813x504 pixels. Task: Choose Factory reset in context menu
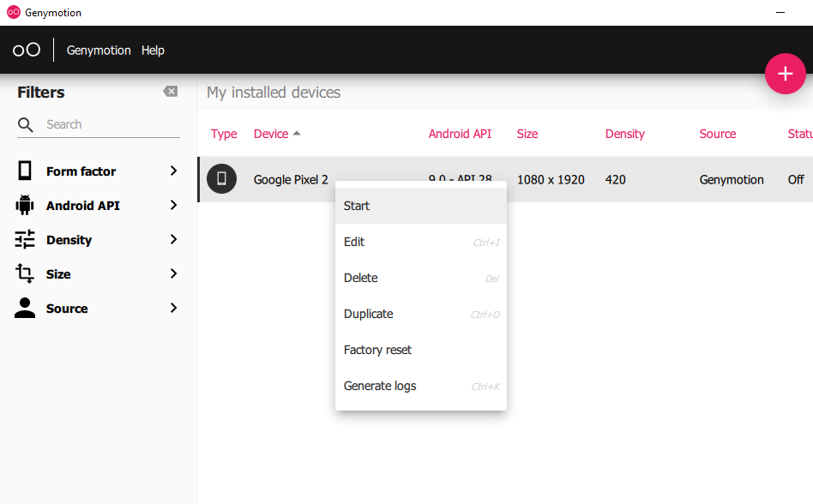[x=377, y=350]
